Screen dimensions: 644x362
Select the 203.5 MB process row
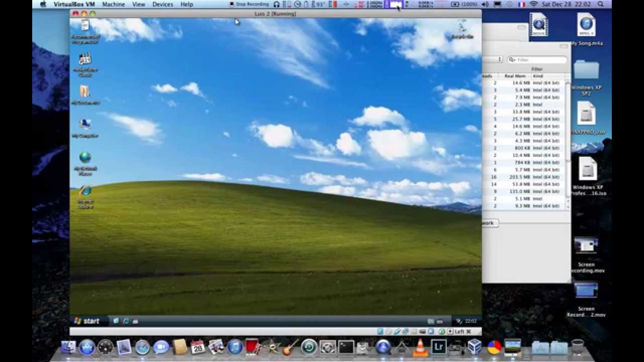(x=524, y=177)
